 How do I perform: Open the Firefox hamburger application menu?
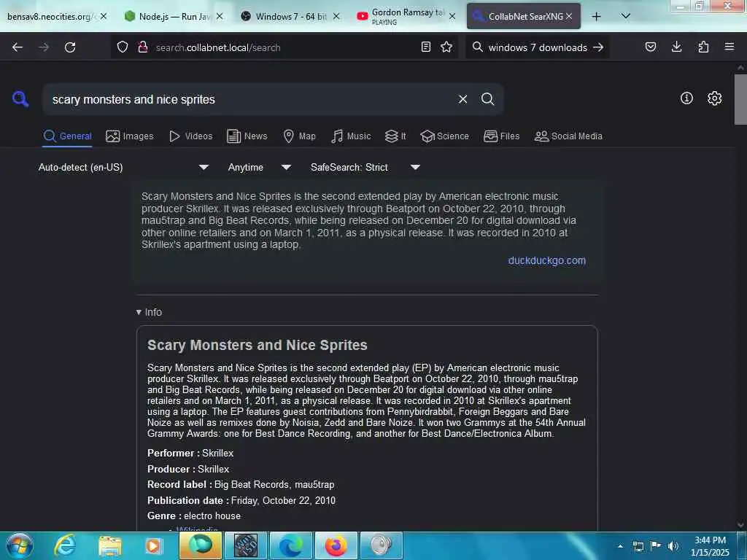click(729, 47)
